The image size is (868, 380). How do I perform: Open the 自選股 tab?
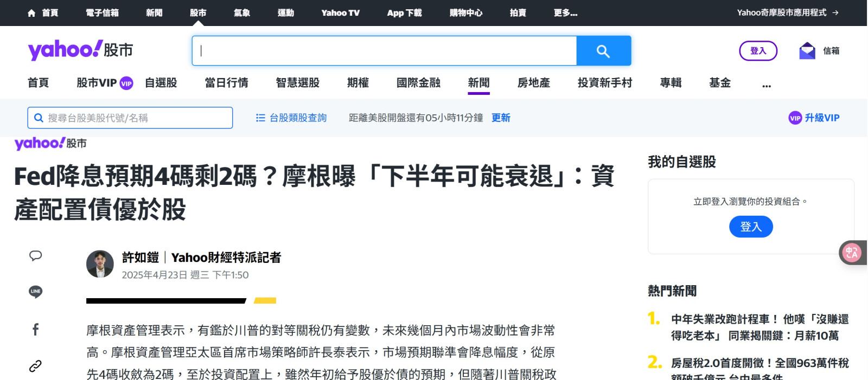click(161, 83)
